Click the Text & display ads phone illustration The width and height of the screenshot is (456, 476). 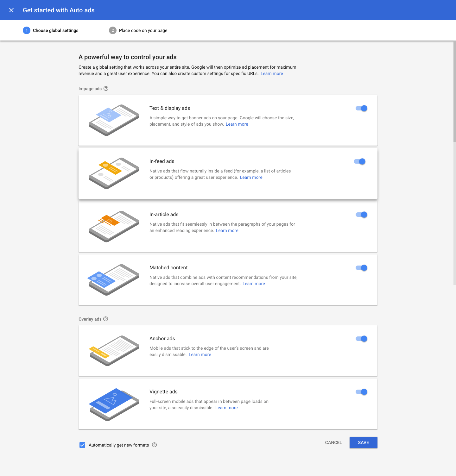(x=114, y=120)
